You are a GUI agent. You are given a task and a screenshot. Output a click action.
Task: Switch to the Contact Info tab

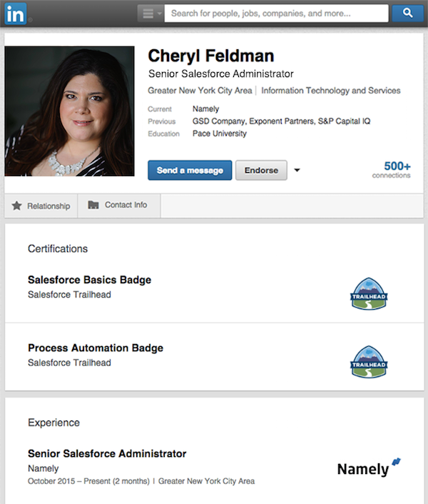tap(118, 205)
